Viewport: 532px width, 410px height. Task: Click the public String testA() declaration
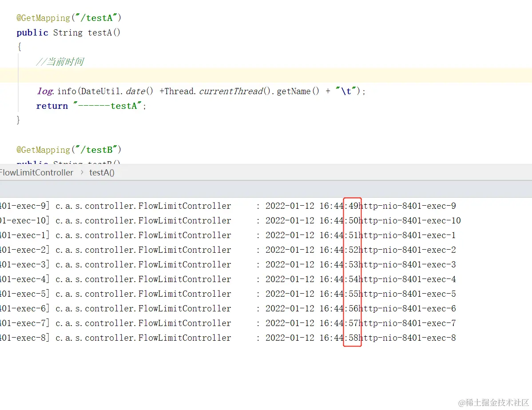[68, 32]
